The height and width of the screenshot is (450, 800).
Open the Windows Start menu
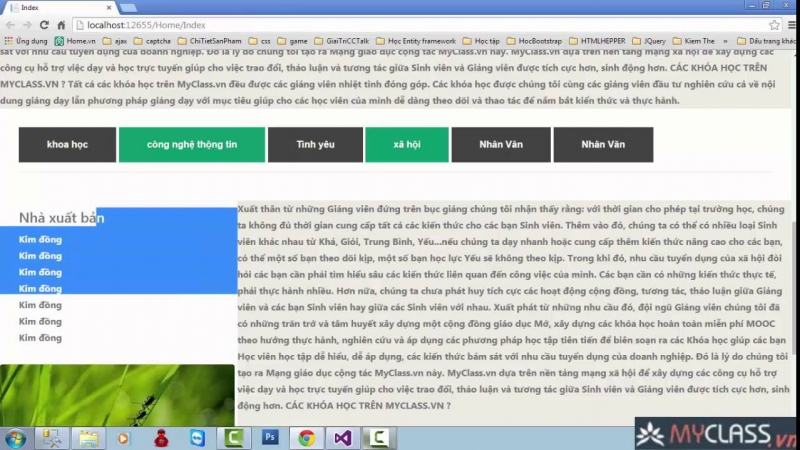17,437
